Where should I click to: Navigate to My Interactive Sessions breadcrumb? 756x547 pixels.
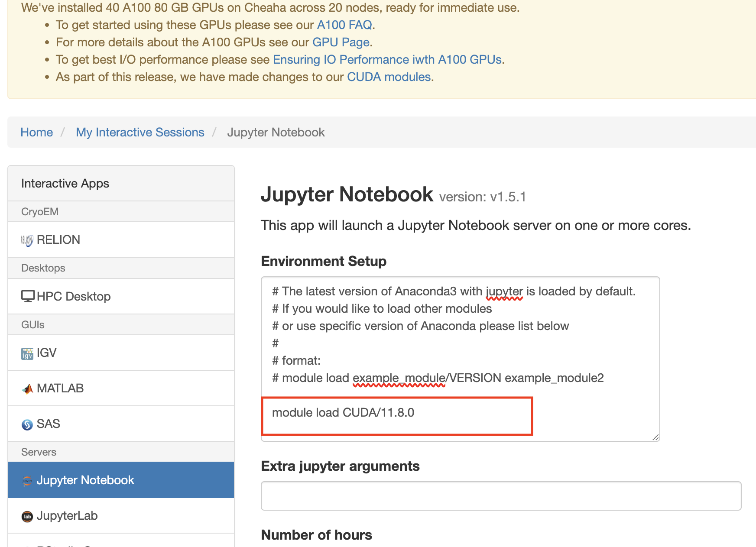coord(140,133)
